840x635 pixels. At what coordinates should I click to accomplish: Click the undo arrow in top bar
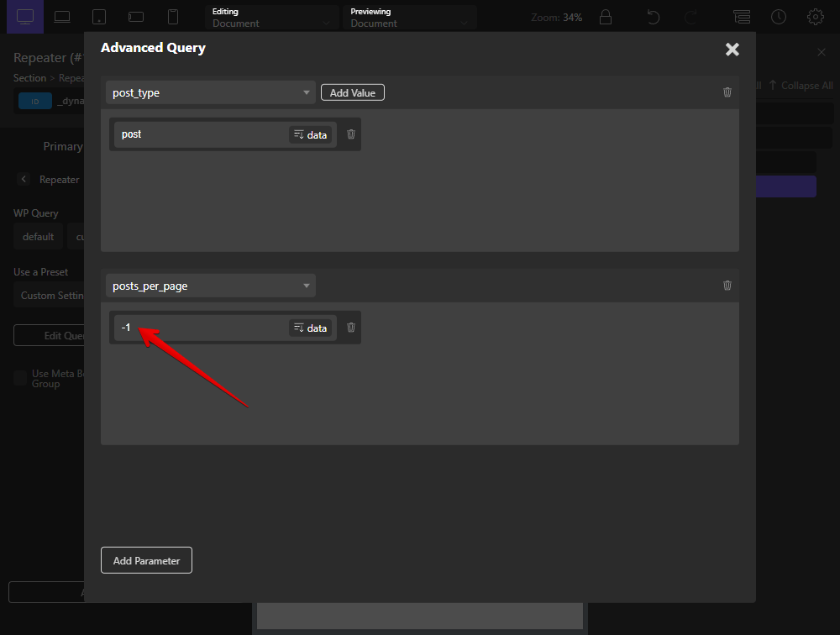click(652, 17)
